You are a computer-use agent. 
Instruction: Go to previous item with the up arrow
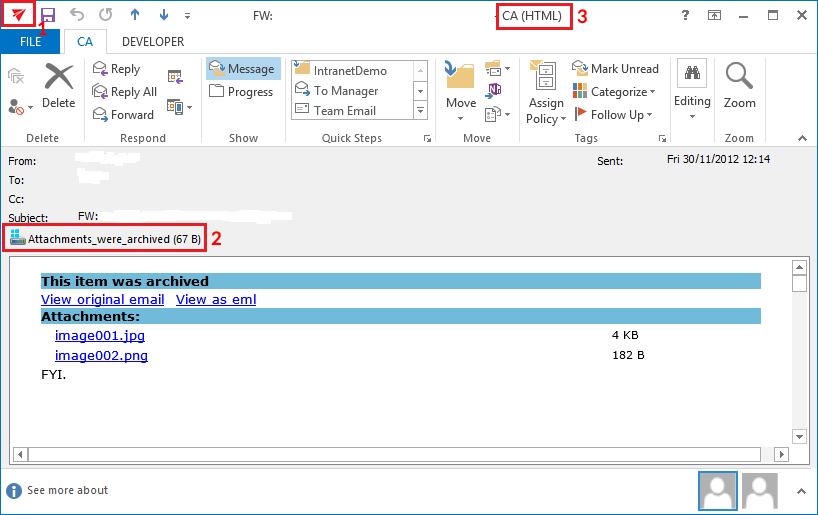tap(135, 15)
